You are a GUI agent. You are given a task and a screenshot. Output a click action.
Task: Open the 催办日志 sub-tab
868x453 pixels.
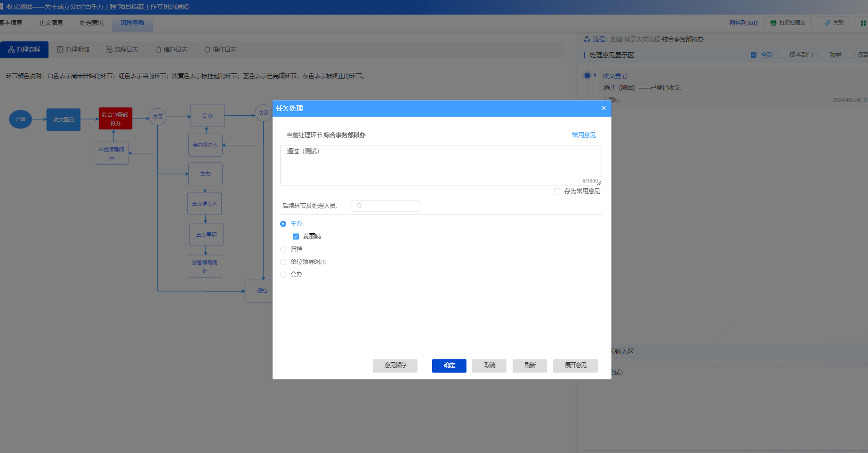point(171,49)
